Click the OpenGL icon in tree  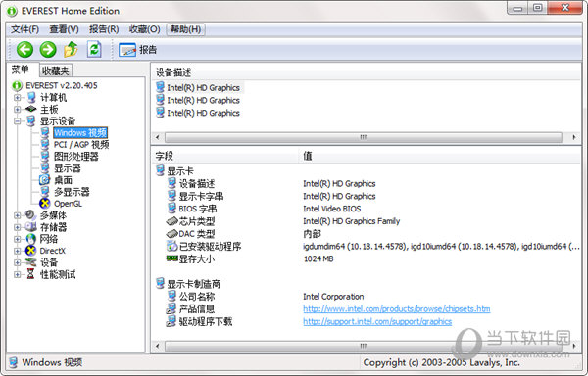pos(45,204)
